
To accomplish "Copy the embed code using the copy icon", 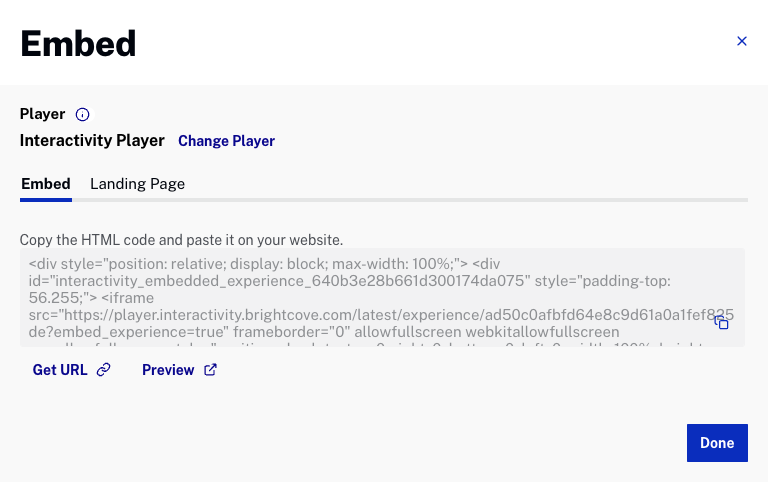I will [721, 322].
